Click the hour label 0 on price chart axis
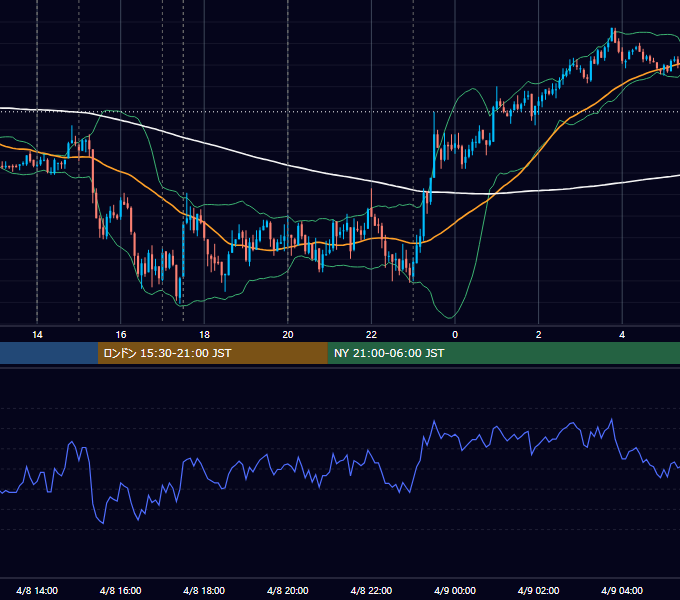This screenshot has height=600, width=680. (x=455, y=335)
